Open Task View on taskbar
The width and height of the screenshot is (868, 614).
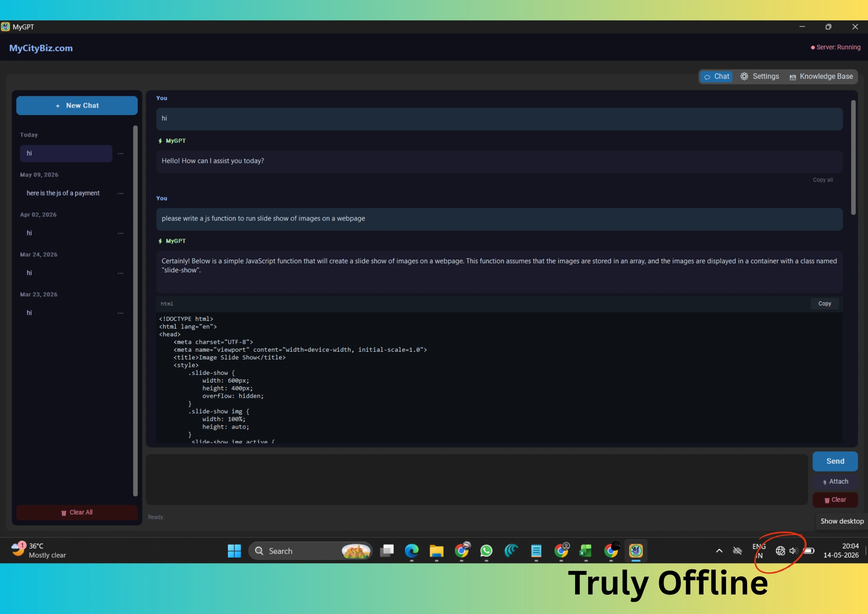pos(387,551)
